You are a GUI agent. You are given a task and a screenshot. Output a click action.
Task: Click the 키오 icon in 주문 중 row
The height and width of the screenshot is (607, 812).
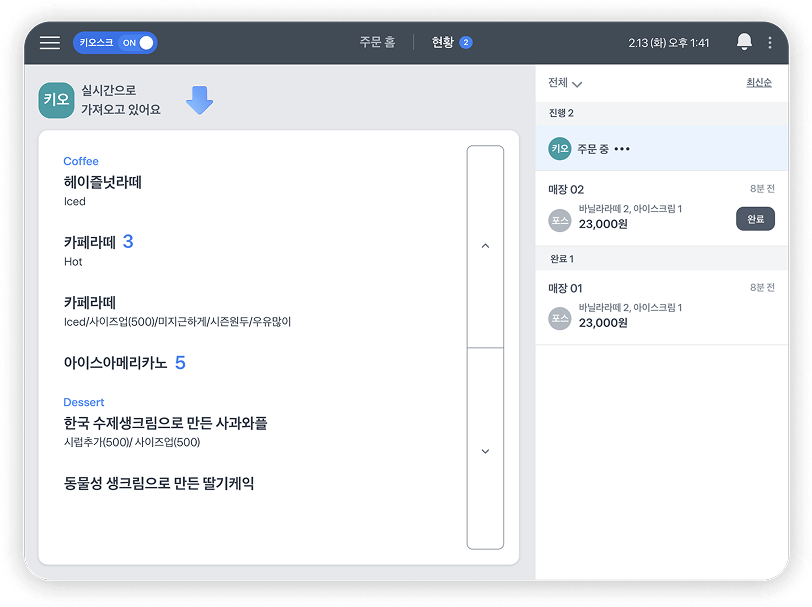pos(560,149)
